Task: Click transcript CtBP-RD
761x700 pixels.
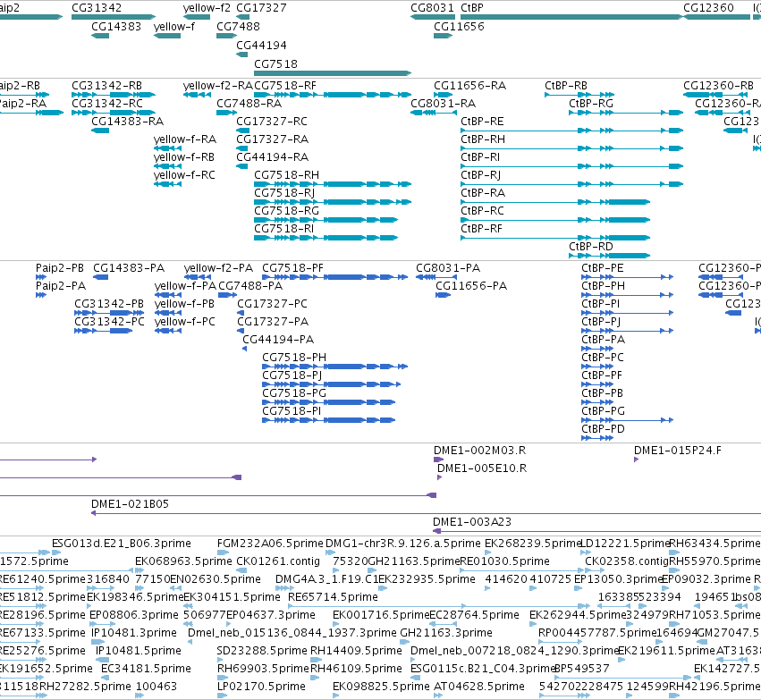Action: click(x=591, y=247)
